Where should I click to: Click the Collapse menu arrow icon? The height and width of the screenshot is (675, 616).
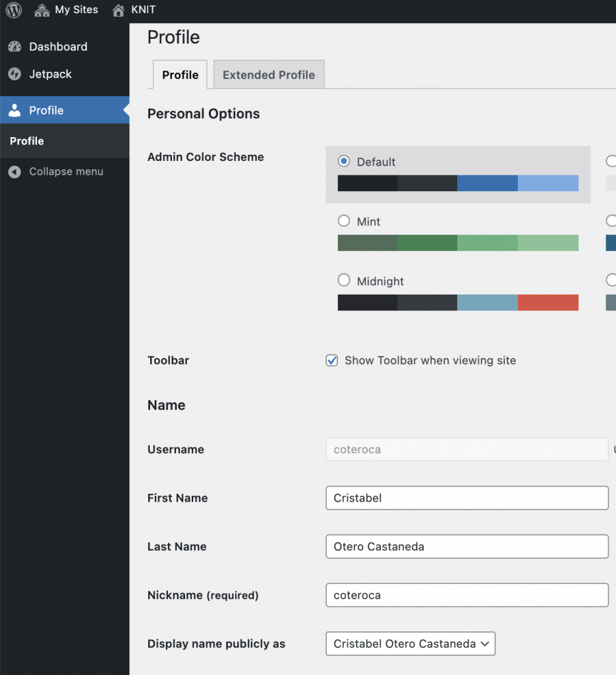point(14,172)
